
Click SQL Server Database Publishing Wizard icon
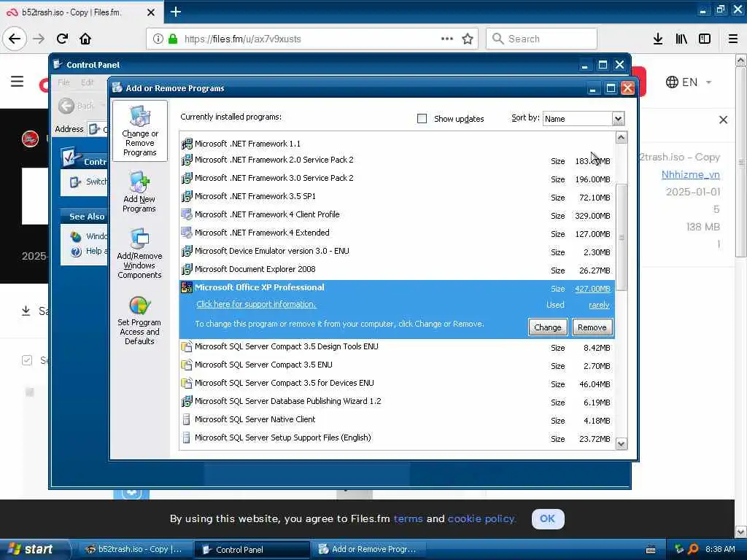pos(187,402)
